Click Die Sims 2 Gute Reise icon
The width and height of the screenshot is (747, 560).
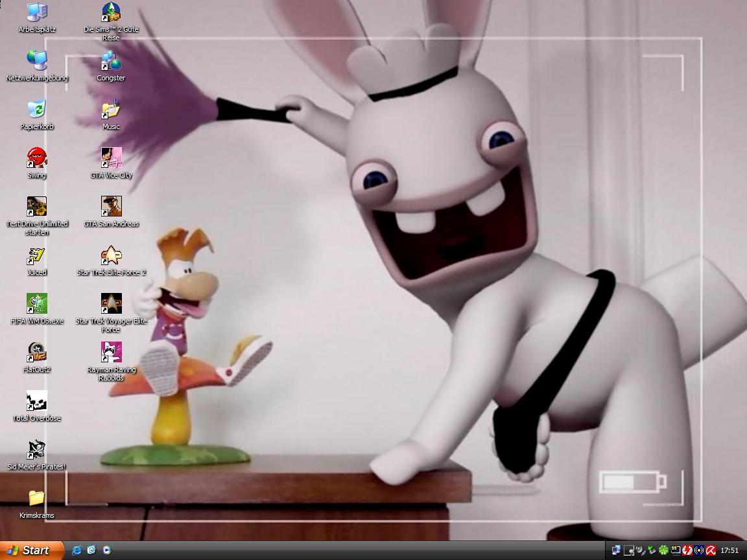[111, 12]
